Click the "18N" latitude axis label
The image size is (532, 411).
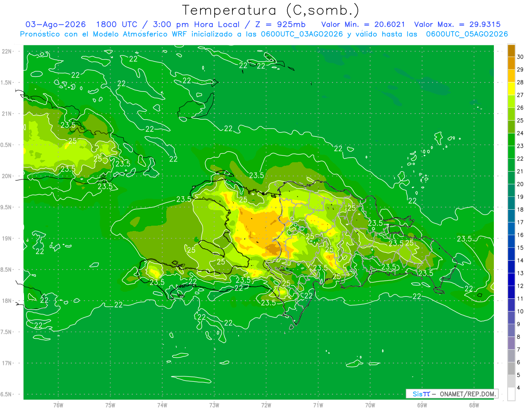8,301
